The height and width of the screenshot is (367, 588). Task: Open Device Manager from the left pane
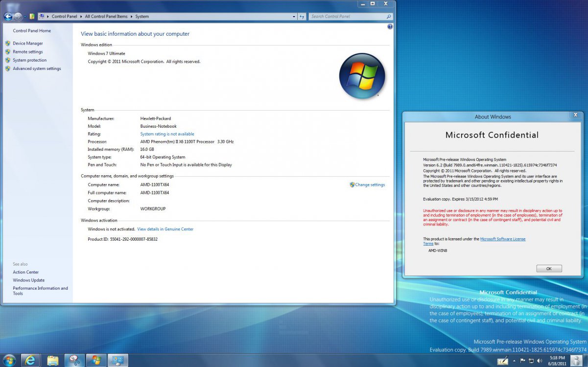27,44
